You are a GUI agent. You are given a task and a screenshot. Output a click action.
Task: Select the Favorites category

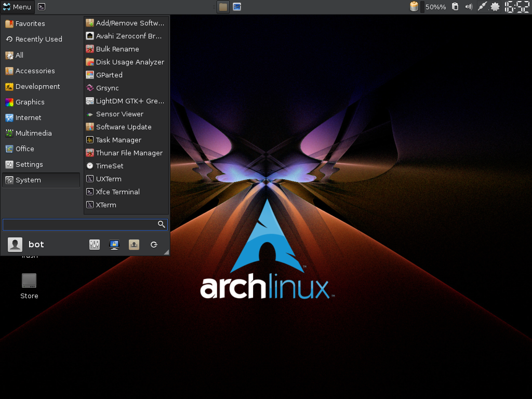[x=41, y=24]
